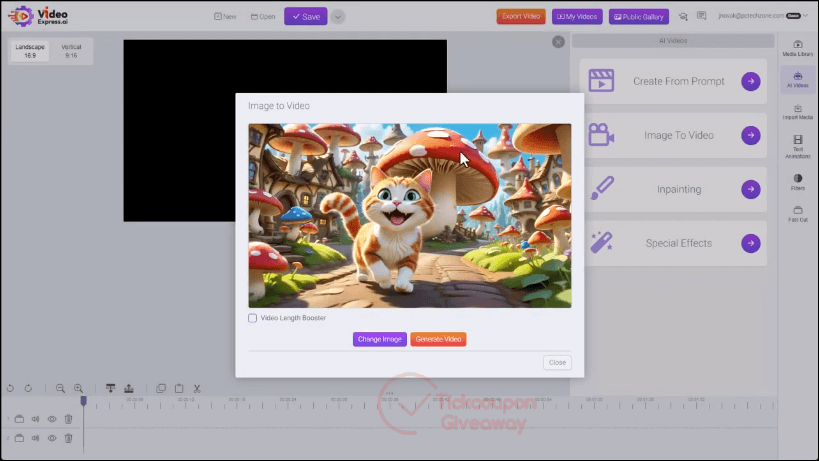
Task: Click the Change Image button
Action: [x=380, y=339]
